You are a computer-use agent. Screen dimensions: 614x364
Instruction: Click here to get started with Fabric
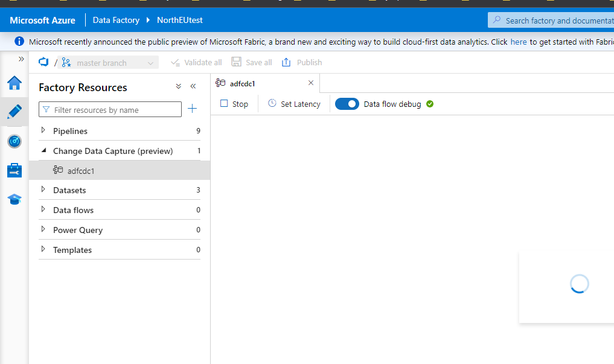[518, 42]
